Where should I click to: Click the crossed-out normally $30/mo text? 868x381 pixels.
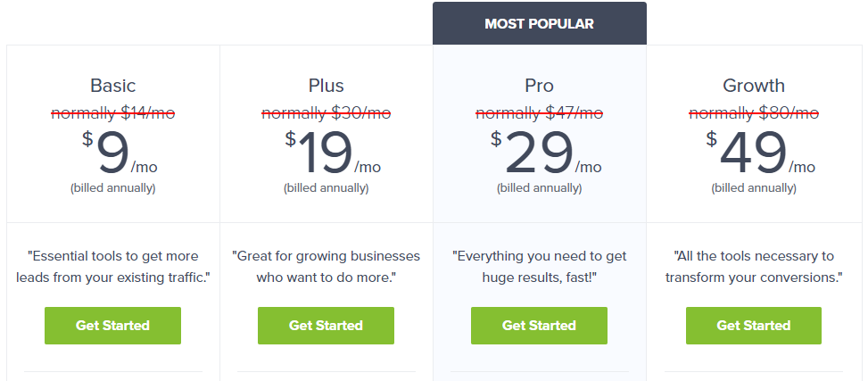click(x=326, y=113)
